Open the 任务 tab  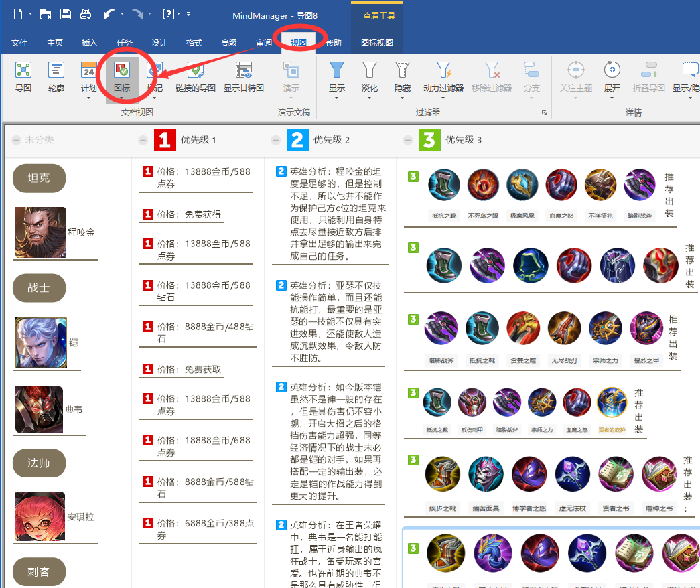point(125,42)
